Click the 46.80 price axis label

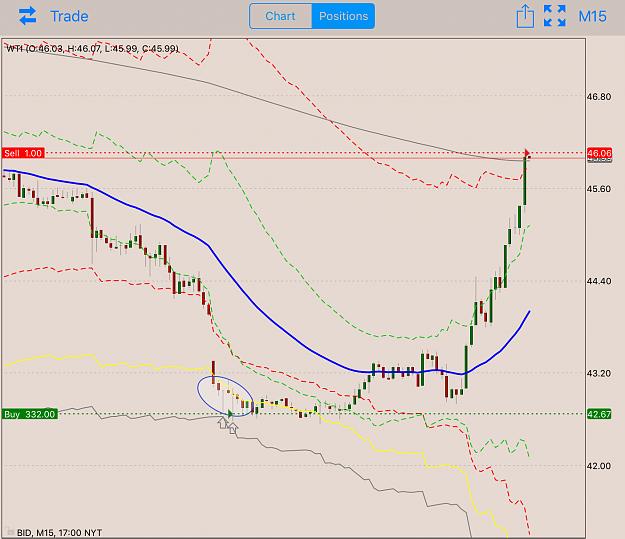pos(598,97)
